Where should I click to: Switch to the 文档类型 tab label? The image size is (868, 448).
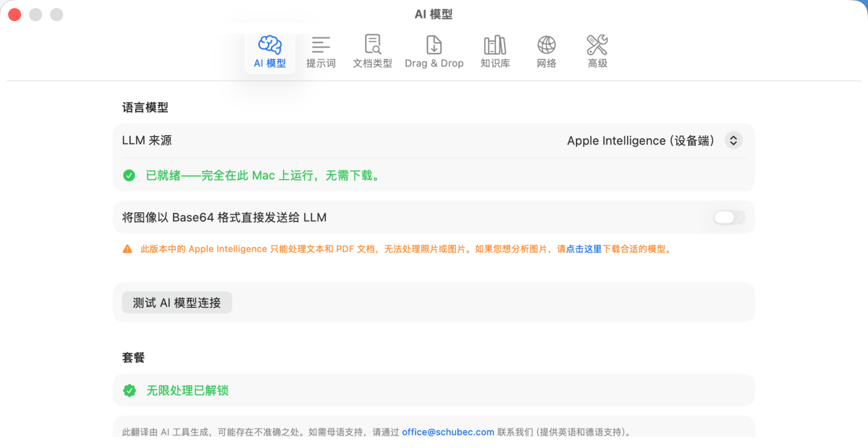[373, 63]
